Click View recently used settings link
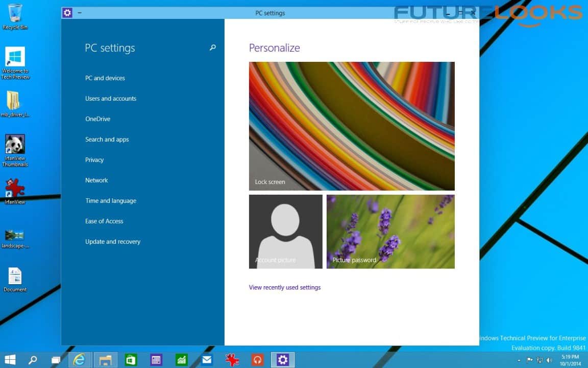 pyautogui.click(x=285, y=287)
